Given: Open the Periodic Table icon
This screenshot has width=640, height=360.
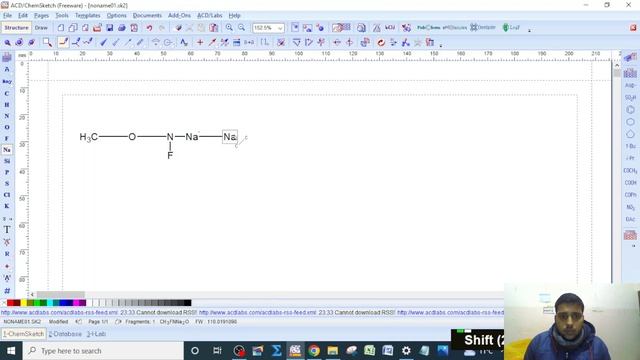Looking at the screenshot, I should (x=7, y=58).
